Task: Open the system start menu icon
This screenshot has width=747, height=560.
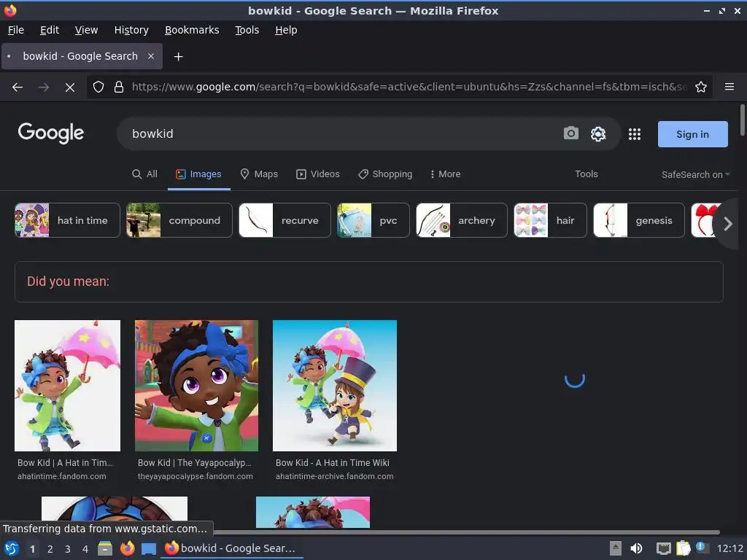Action: click(12, 548)
